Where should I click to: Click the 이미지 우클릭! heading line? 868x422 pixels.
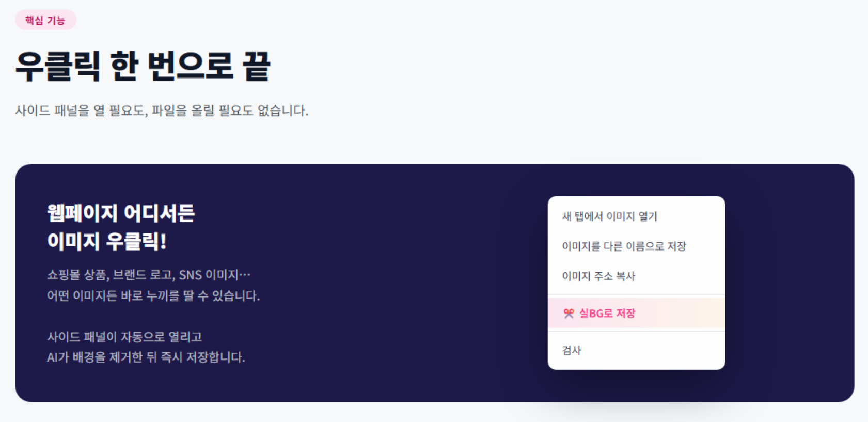pos(107,241)
